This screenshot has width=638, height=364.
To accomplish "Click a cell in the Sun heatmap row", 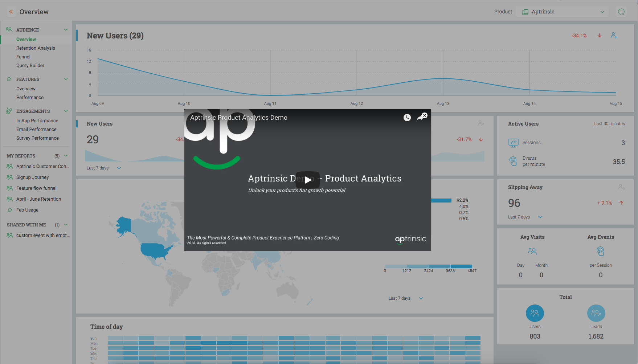I will [294, 338].
